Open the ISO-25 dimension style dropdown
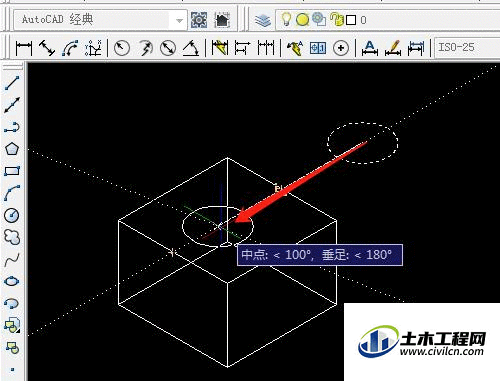This screenshot has height=381, width=500. (467, 48)
